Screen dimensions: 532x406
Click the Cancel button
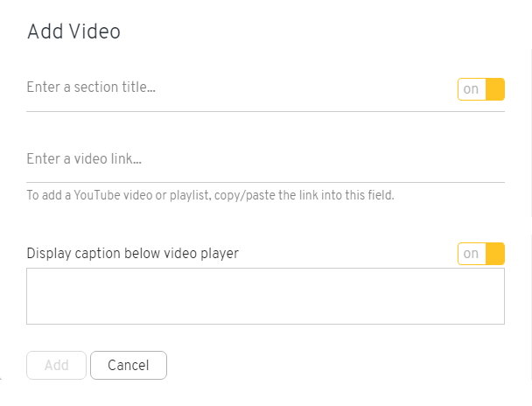129,365
